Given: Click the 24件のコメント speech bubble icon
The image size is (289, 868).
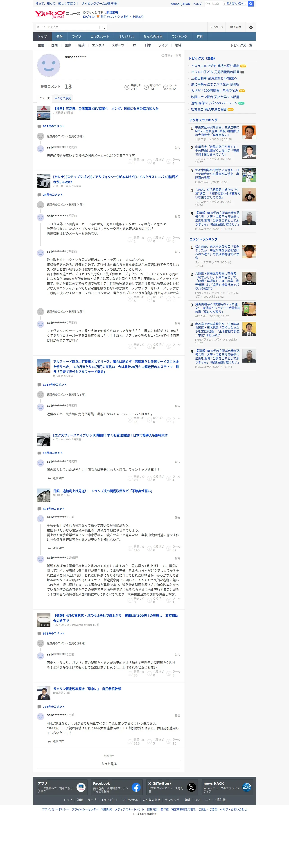Looking at the screenshot, I should [39, 195].
